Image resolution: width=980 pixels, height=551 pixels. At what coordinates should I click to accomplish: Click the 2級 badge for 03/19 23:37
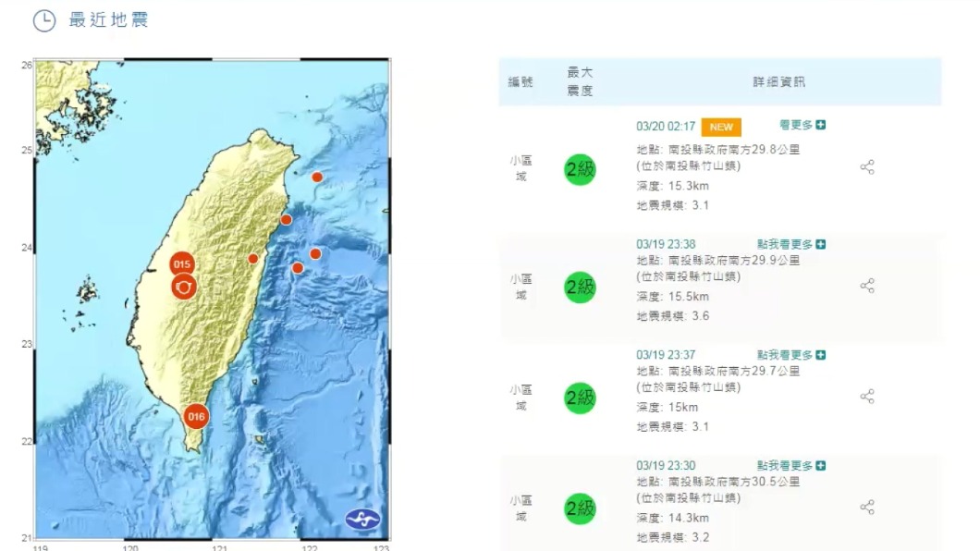tap(580, 398)
